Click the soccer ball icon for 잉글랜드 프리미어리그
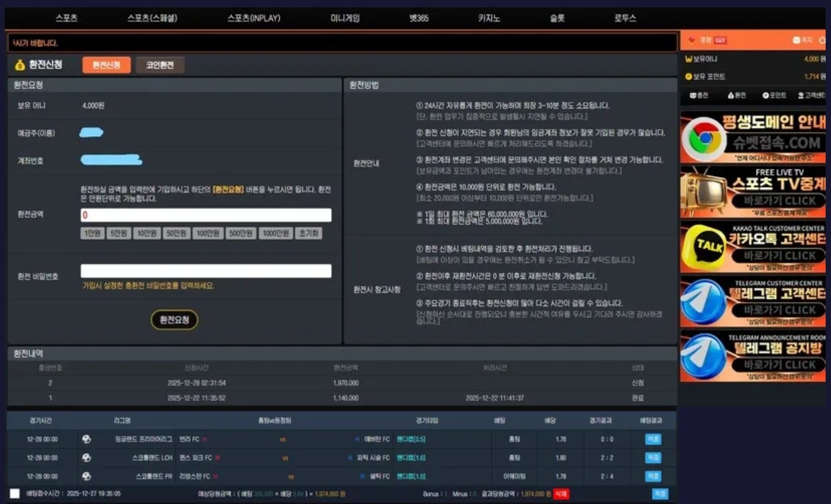 point(86,439)
